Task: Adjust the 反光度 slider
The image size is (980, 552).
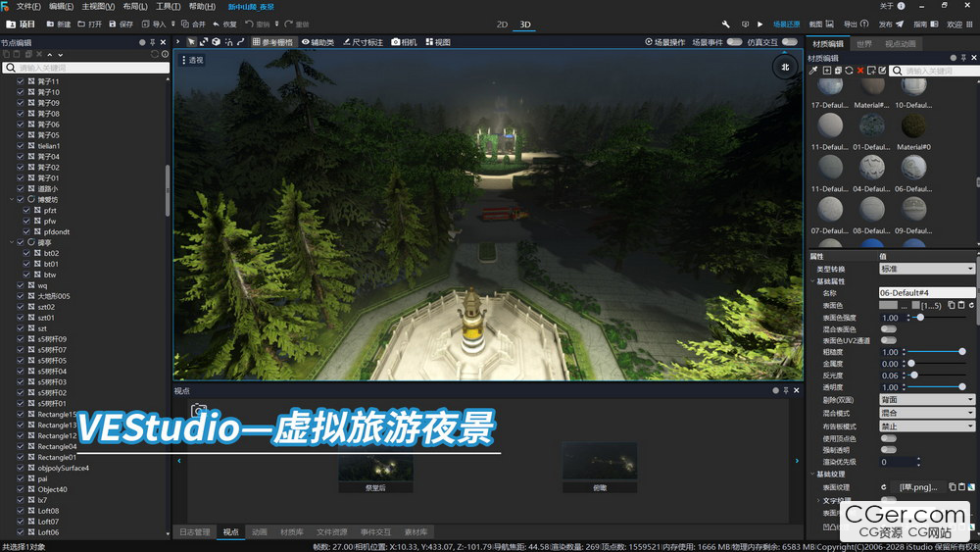Action: [x=936, y=376]
